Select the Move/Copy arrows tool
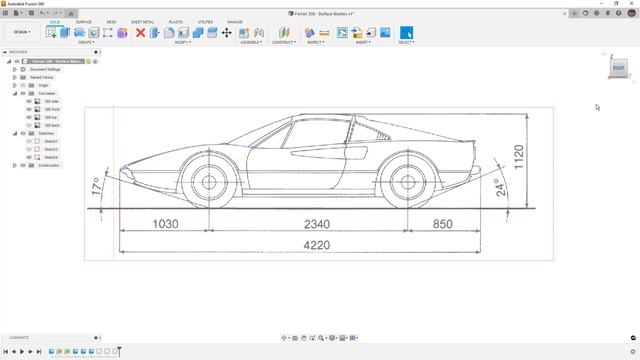 coord(227,33)
